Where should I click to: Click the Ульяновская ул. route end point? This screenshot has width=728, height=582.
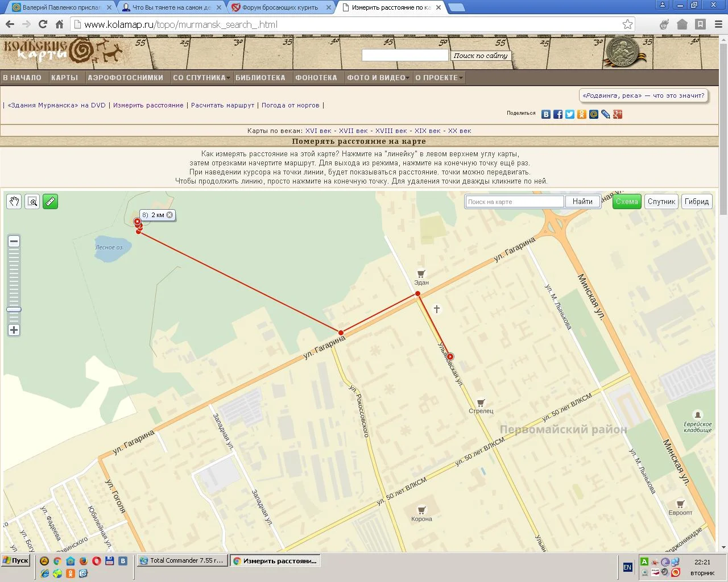click(x=450, y=357)
